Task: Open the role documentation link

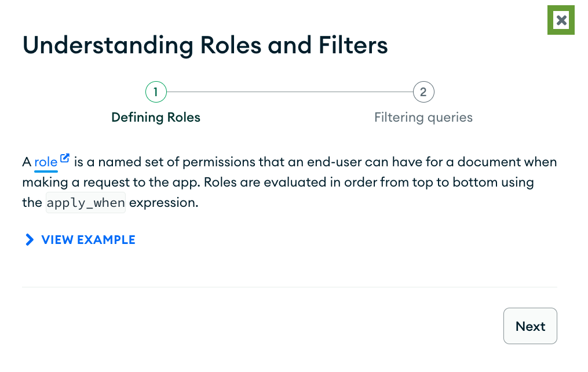Action: (x=44, y=162)
